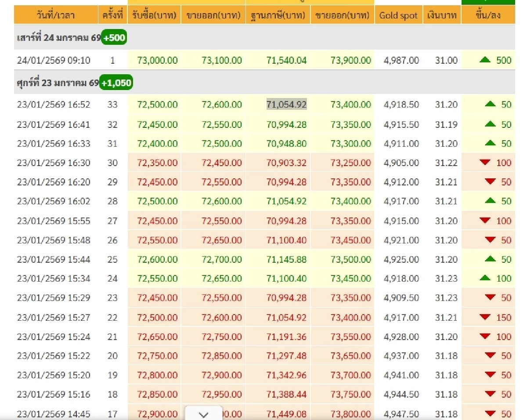
Task: Select the green up arrow beside 50 at 16:52
Action: tap(490, 105)
